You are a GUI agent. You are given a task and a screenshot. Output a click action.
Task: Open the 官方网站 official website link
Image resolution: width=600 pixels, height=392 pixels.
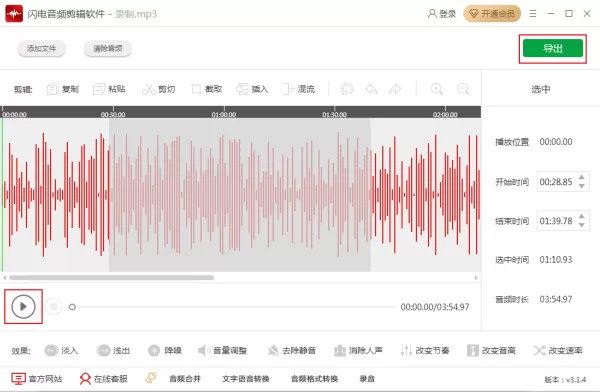coord(37,379)
